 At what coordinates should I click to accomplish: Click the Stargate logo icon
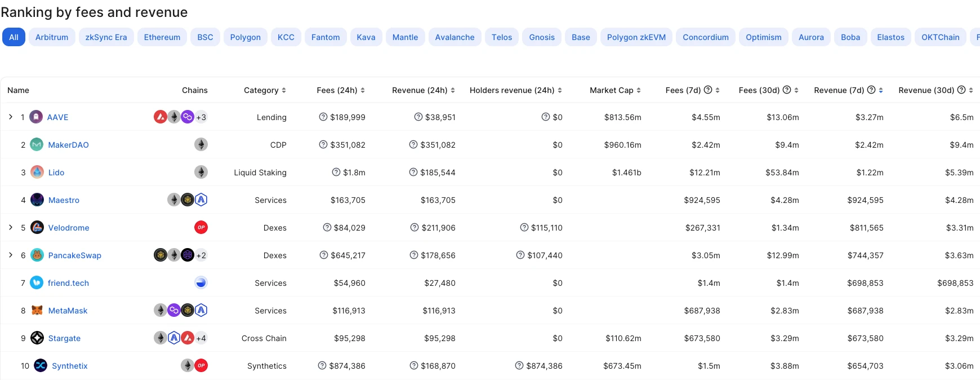37,338
